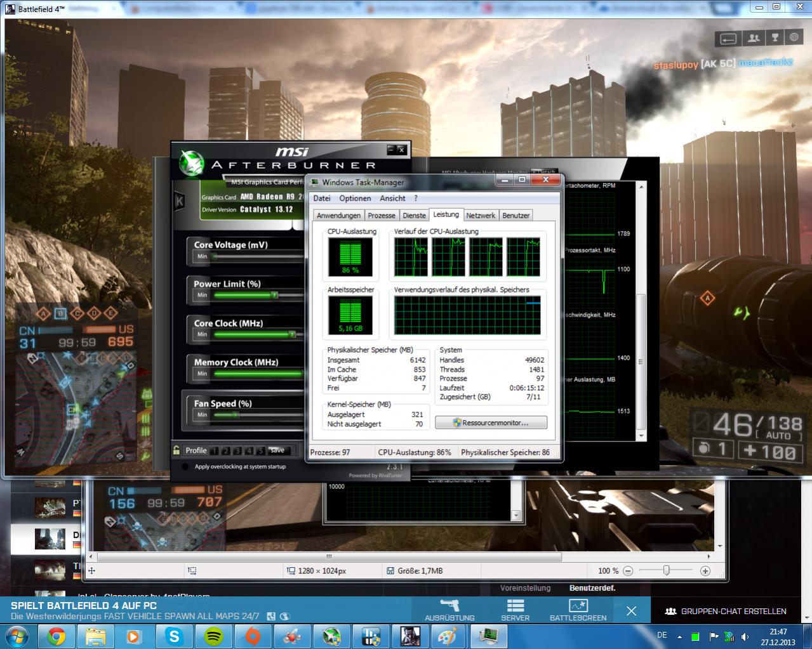Select Afterburner profile slot 4
The width and height of the screenshot is (812, 649).
[248, 451]
